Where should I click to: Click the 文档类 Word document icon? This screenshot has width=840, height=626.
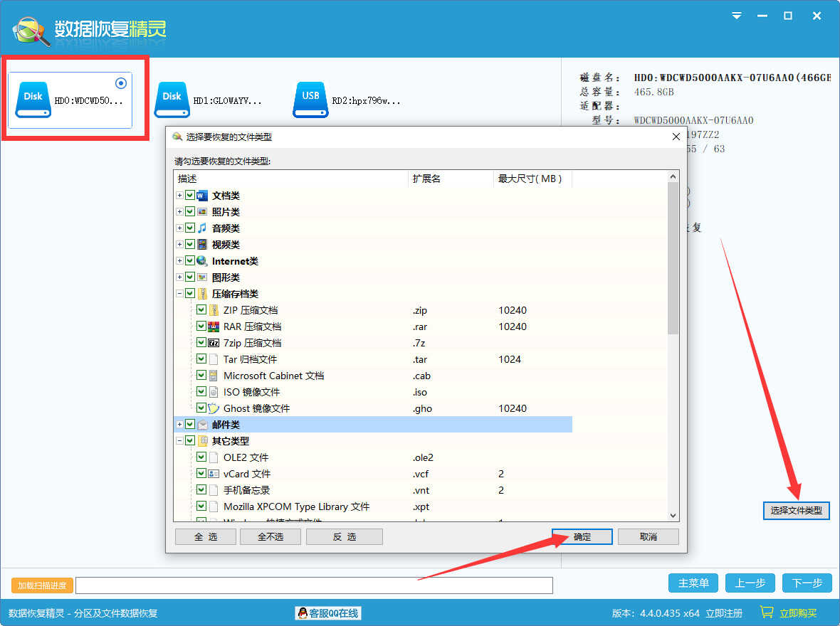pos(202,196)
